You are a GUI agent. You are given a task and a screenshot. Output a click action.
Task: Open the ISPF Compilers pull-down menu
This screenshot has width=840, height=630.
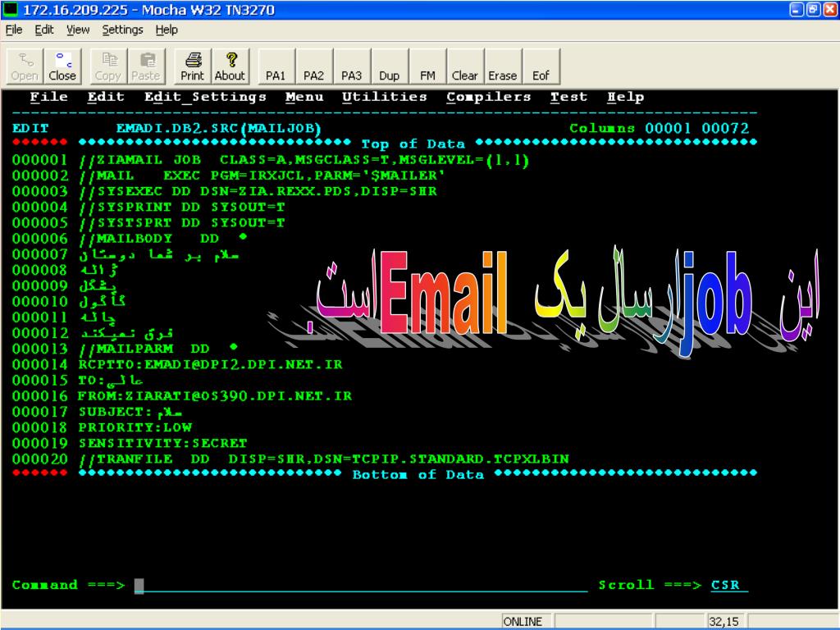coord(488,97)
